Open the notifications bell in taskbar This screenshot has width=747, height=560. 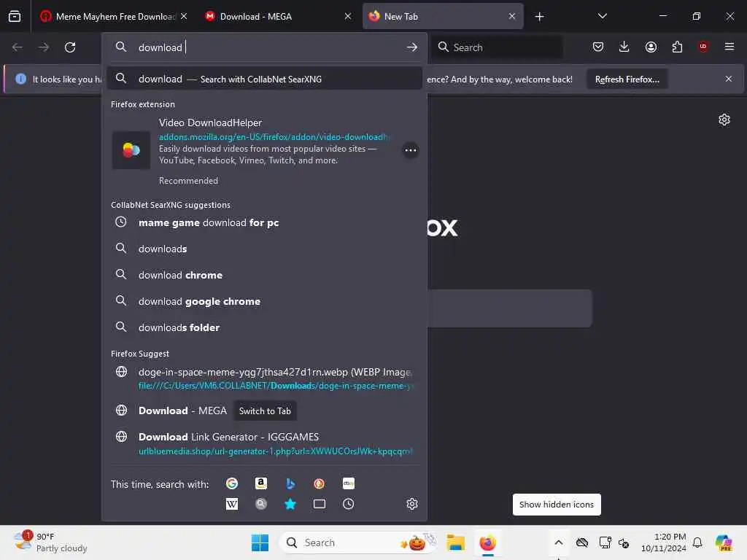[697, 542]
